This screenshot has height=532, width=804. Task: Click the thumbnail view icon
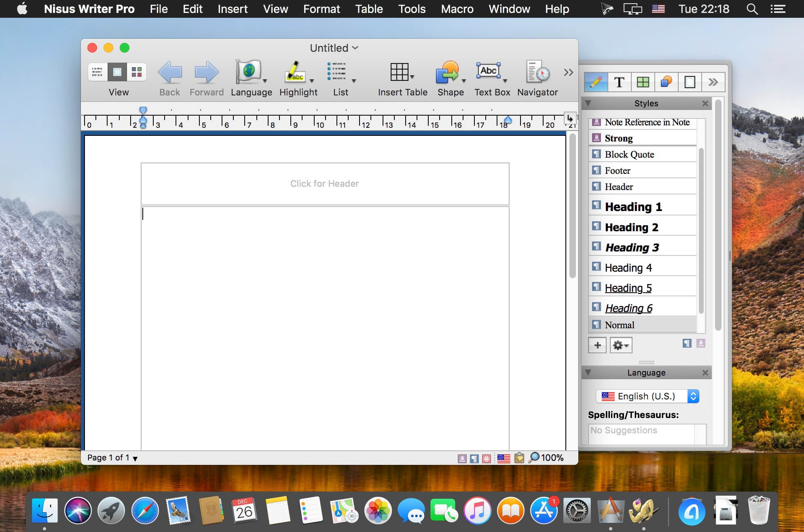(137, 71)
